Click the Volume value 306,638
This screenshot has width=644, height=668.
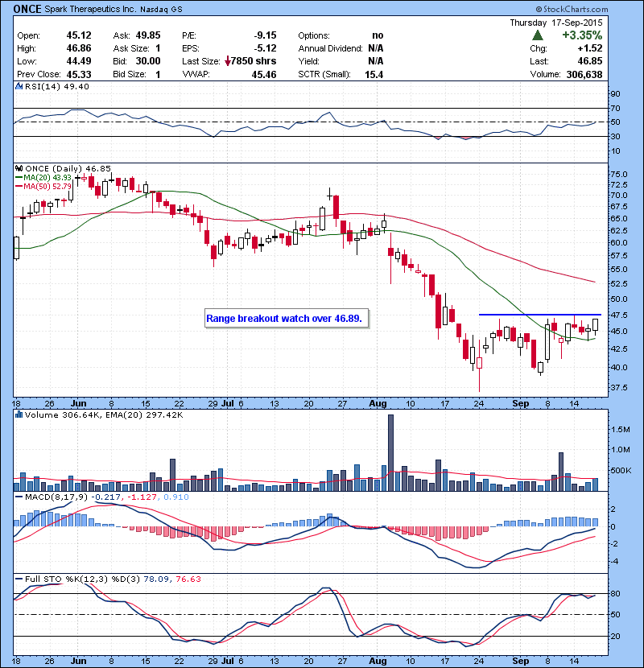tap(584, 75)
